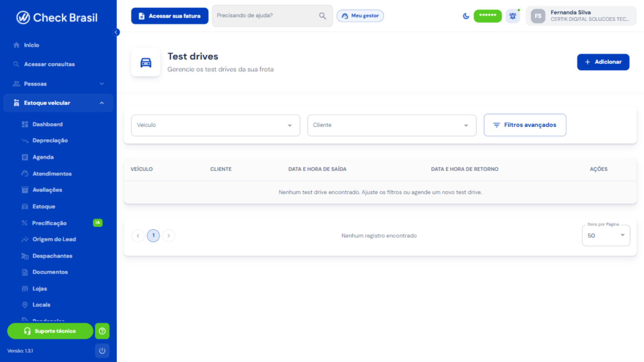Open notifications via the bell icon

pos(512,16)
